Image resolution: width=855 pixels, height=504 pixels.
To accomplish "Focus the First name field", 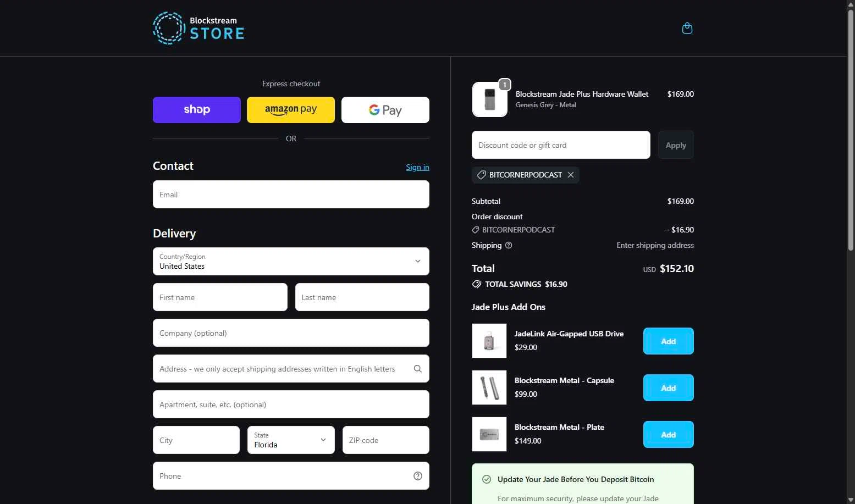I will coord(220,297).
